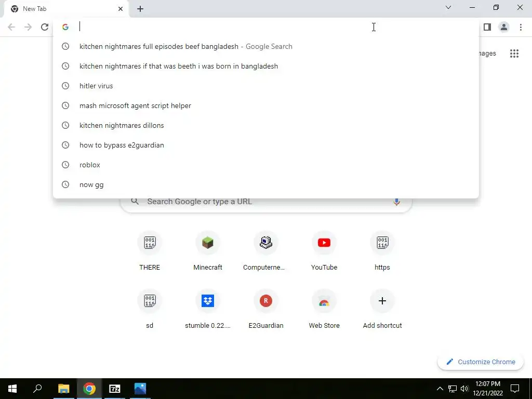The width and height of the screenshot is (532, 399).
Task: Start voice search with microphone icon
Action: pyautogui.click(x=396, y=202)
